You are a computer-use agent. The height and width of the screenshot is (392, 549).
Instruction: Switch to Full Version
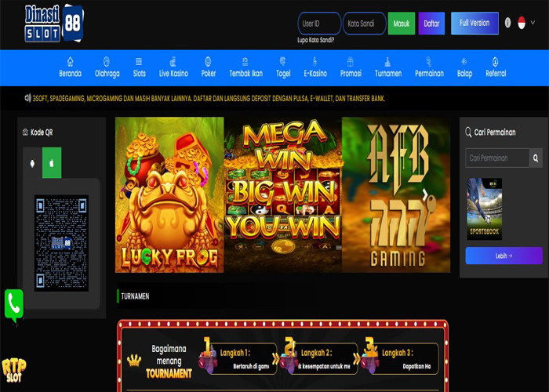(474, 23)
